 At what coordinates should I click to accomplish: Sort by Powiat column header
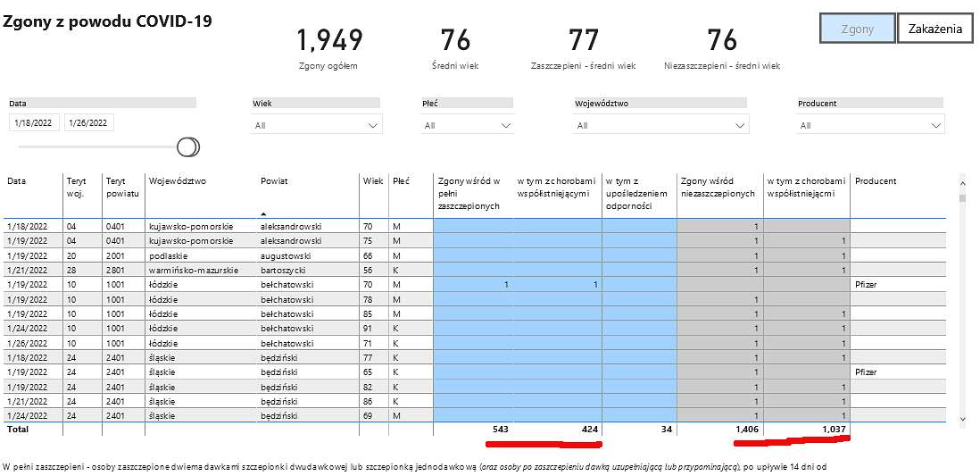pyautogui.click(x=274, y=180)
